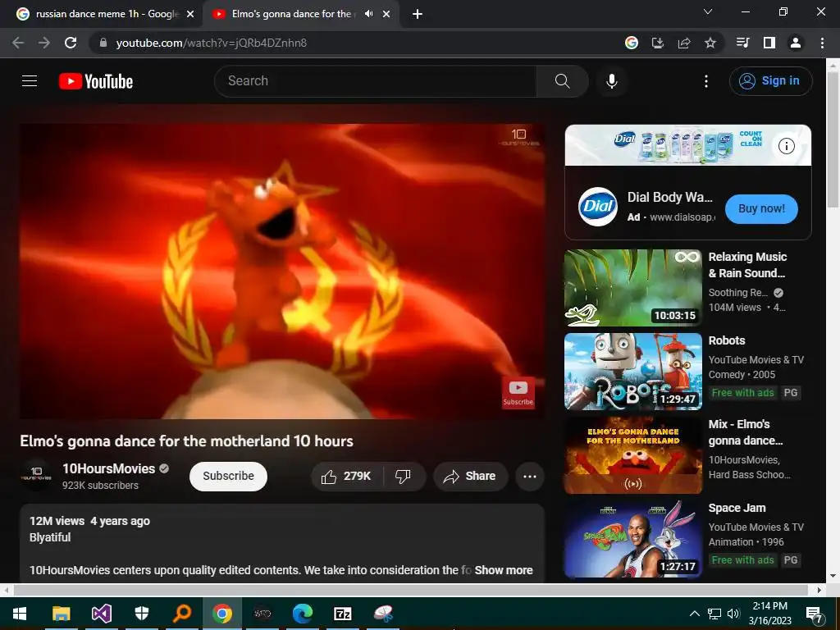Share the video
This screenshot has height=630, width=840.
[470, 477]
